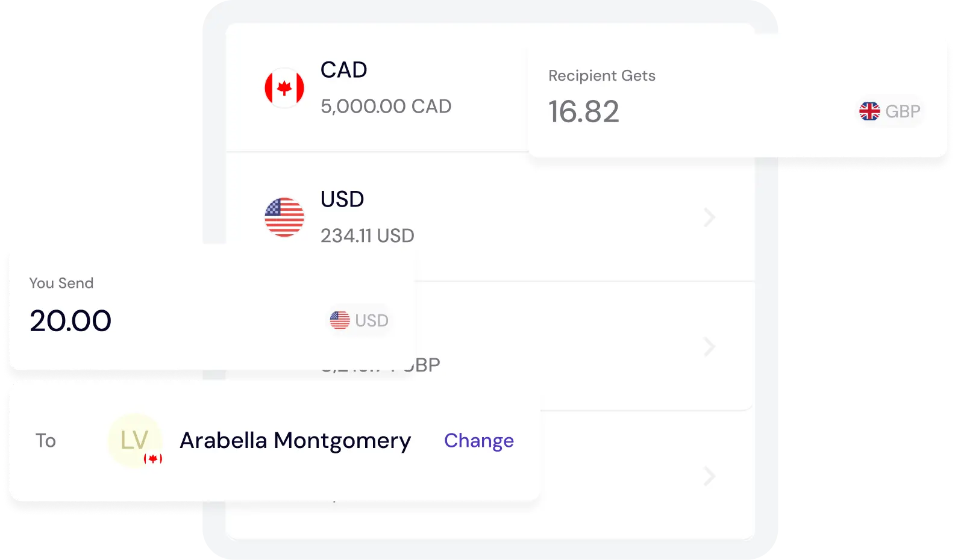The image size is (955, 560).
Task: Click Change to pick another recipient
Action: click(x=479, y=441)
